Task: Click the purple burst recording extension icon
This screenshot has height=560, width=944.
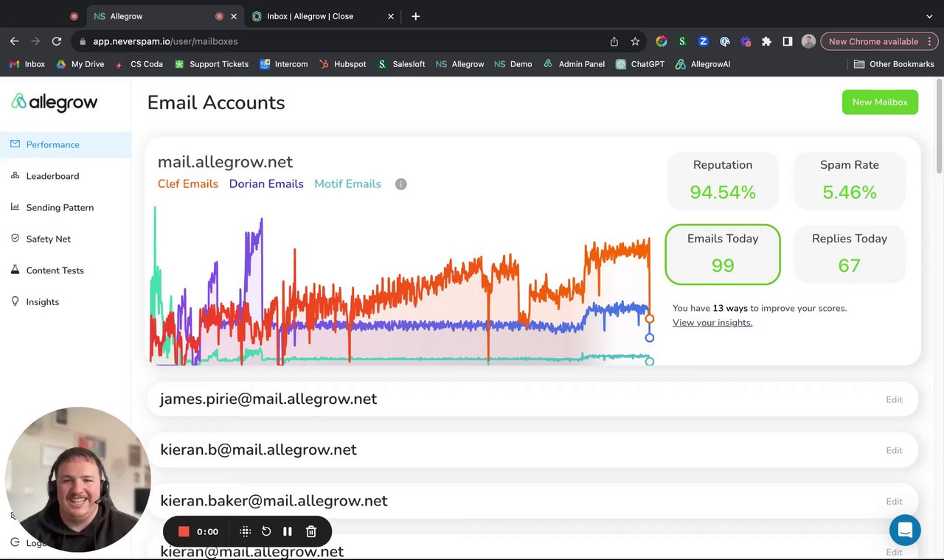Action: tap(746, 41)
